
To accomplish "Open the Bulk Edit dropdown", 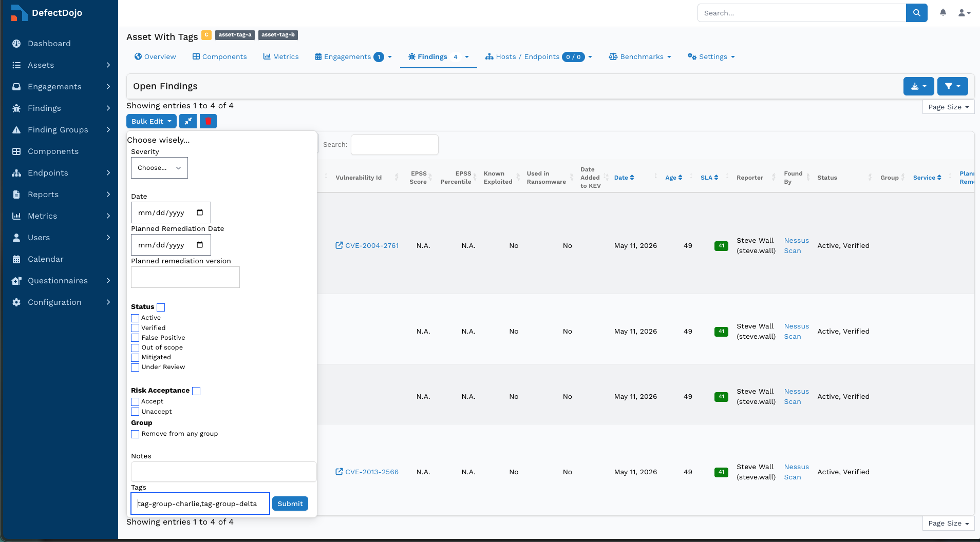I will tap(151, 121).
